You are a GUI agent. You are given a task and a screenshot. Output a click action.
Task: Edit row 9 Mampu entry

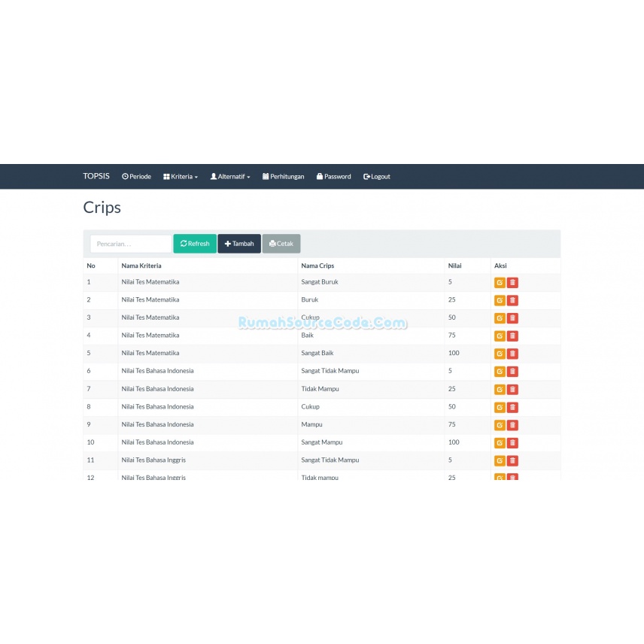(500, 424)
